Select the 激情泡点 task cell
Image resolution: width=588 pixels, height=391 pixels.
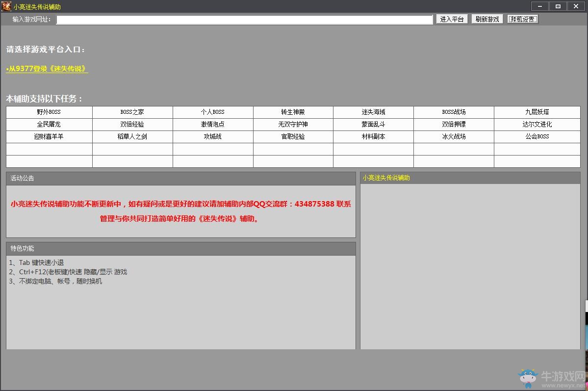[x=213, y=125]
